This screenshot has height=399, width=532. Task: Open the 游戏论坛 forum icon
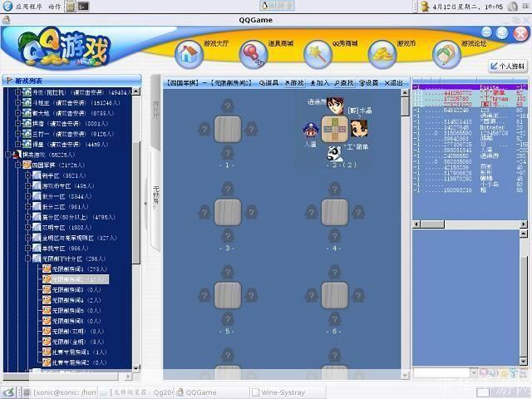447,54
